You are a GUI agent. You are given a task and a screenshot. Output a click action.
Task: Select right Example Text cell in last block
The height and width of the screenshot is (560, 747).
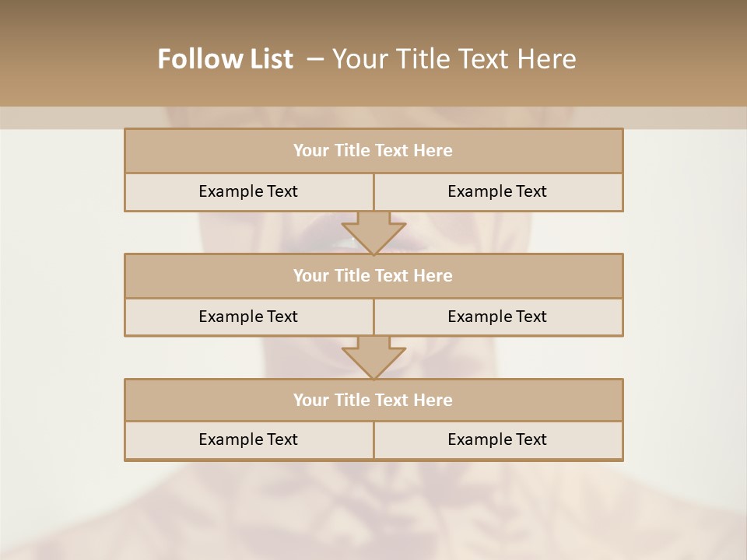[498, 439]
